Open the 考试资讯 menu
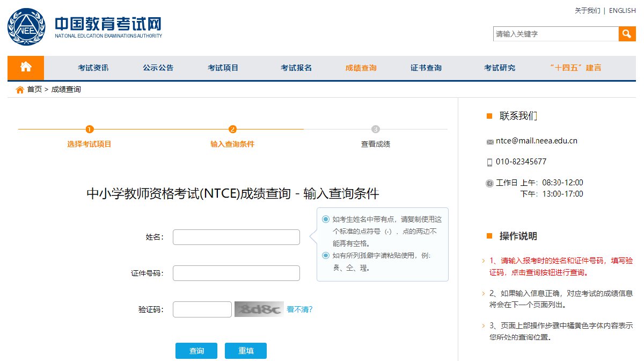644x361 pixels. [x=93, y=68]
